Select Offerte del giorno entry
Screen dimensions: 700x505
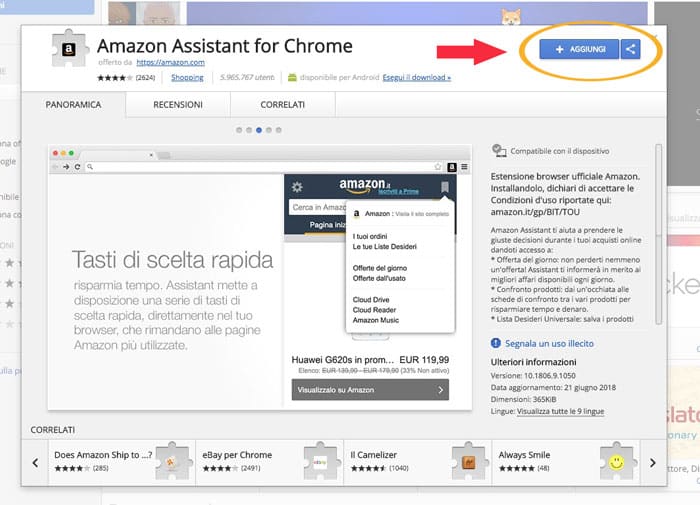pos(379,268)
